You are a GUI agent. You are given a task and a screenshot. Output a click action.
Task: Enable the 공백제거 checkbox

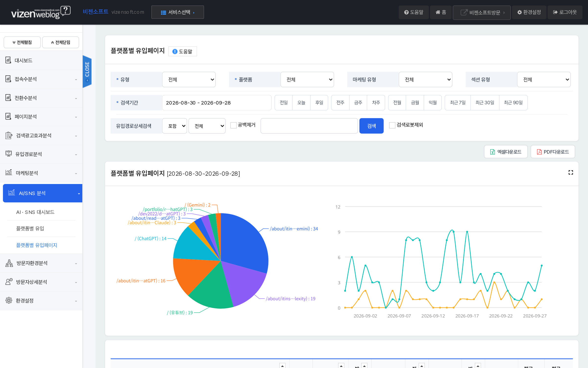233,125
